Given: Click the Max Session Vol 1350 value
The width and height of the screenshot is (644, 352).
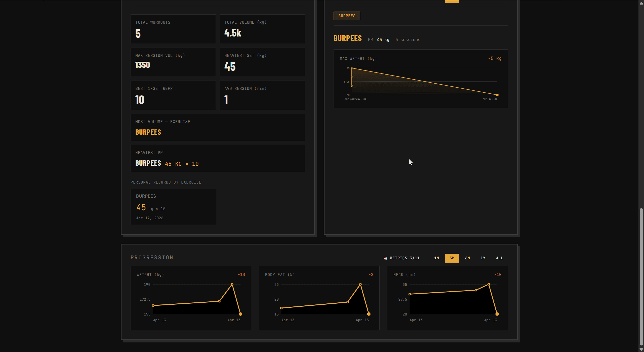Looking at the screenshot, I should tap(143, 65).
